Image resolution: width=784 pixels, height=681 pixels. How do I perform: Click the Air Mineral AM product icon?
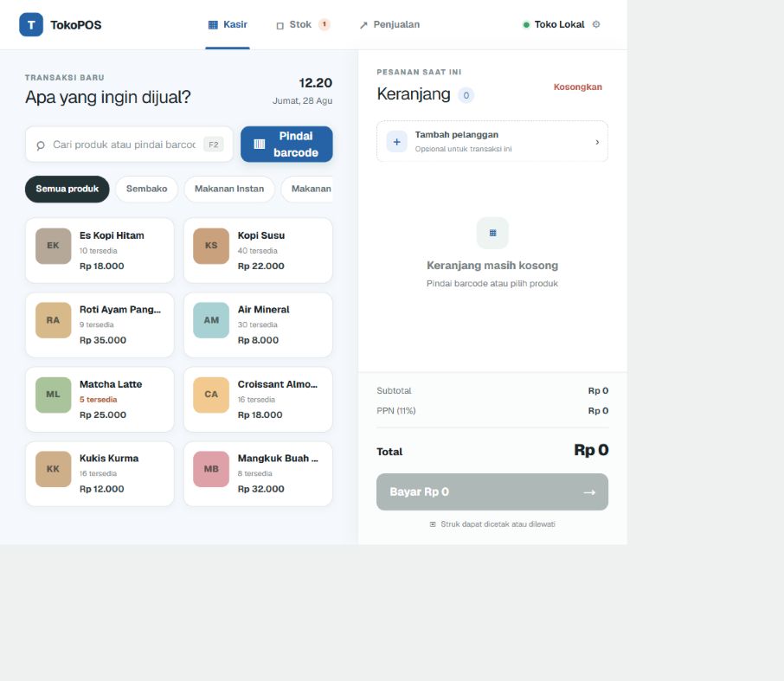click(x=211, y=320)
